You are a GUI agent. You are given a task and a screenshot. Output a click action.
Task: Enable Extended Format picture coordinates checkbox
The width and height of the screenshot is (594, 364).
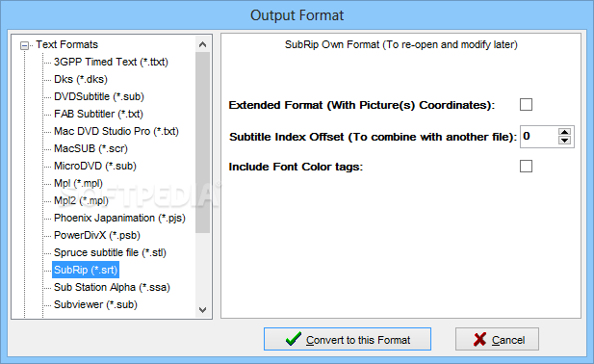526,105
